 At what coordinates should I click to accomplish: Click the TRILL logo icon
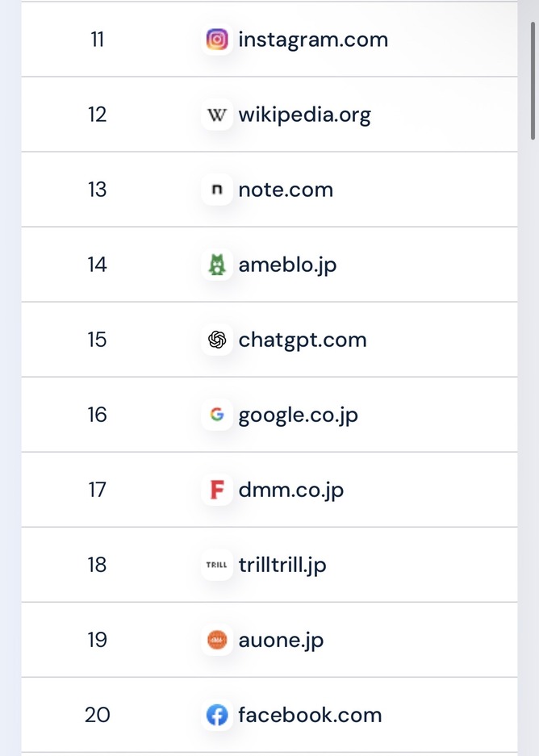(x=216, y=565)
